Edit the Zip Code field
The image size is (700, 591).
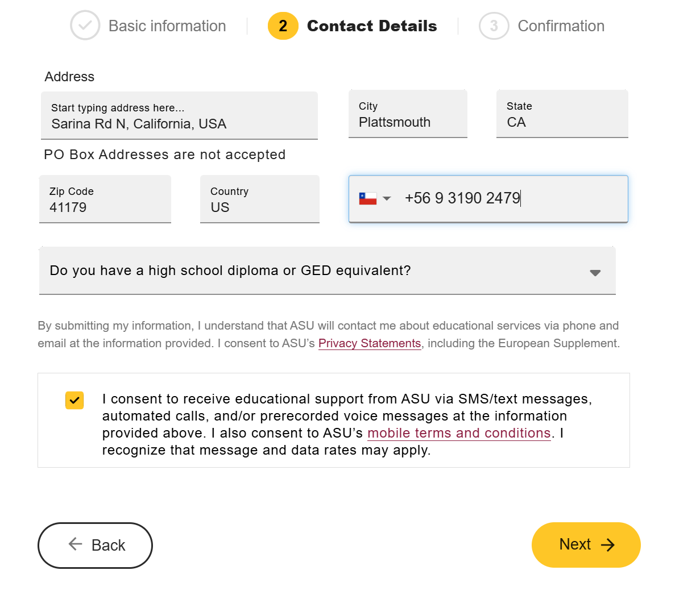pyautogui.click(x=105, y=207)
